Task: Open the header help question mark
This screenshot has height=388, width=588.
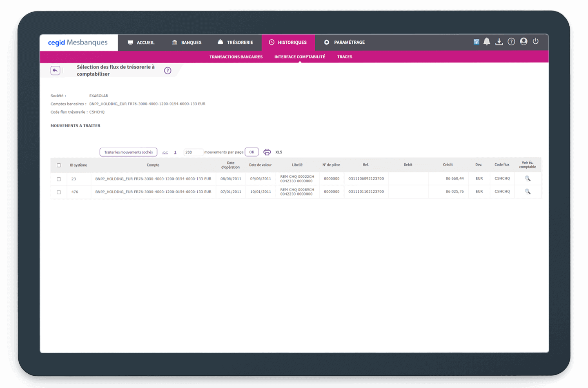Action: (511, 42)
